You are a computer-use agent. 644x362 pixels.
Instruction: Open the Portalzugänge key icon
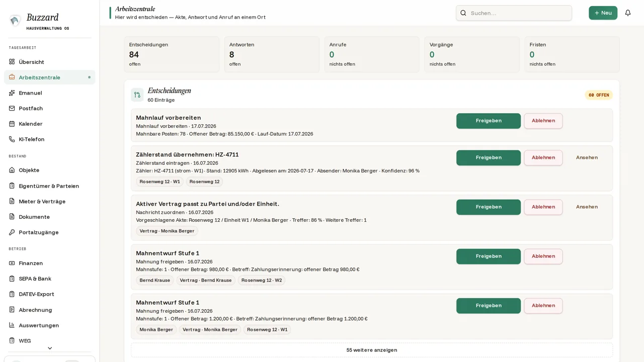click(12, 232)
